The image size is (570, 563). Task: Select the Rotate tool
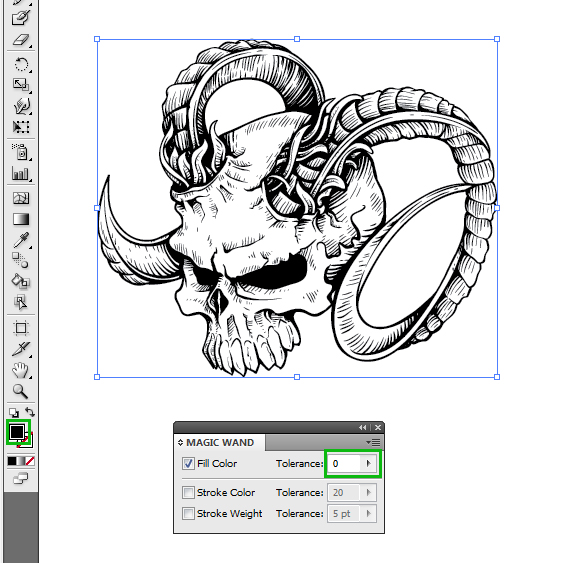click(21, 65)
